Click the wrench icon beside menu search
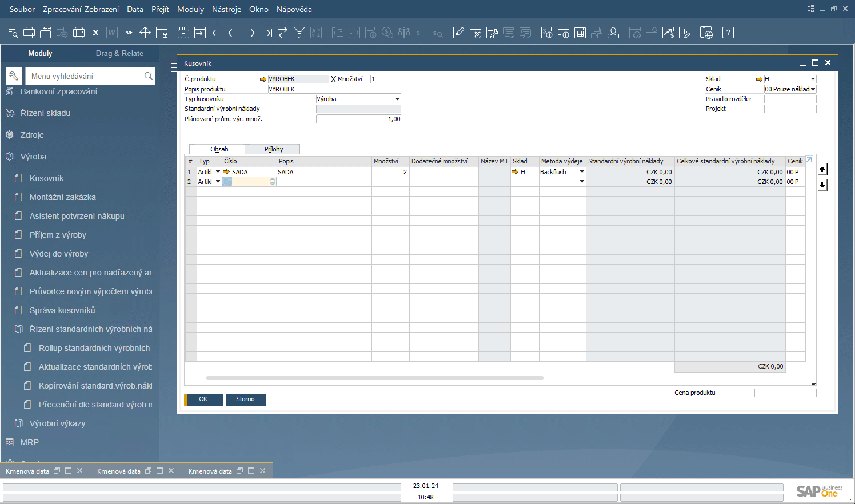Image resolution: width=855 pixels, height=504 pixels. 14,76
